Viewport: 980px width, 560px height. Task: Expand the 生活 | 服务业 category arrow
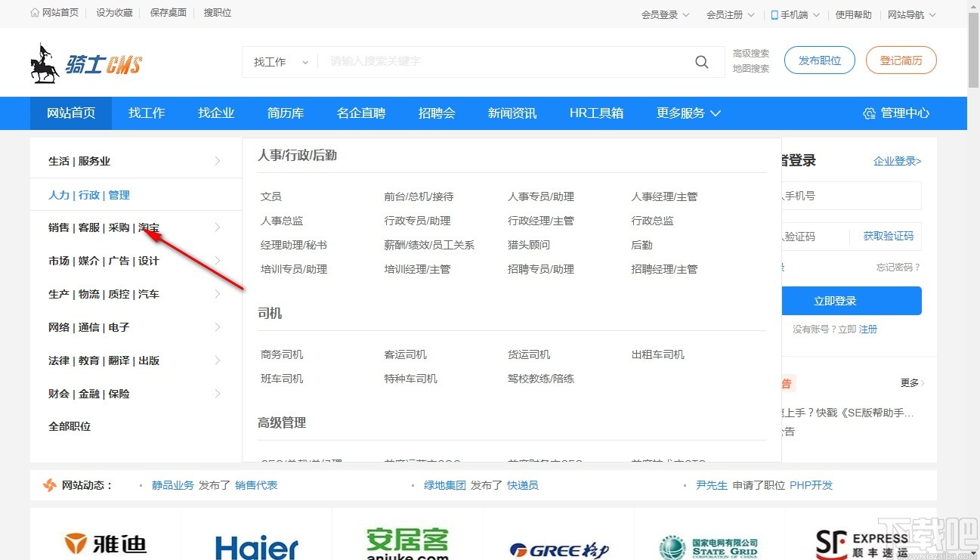click(218, 161)
